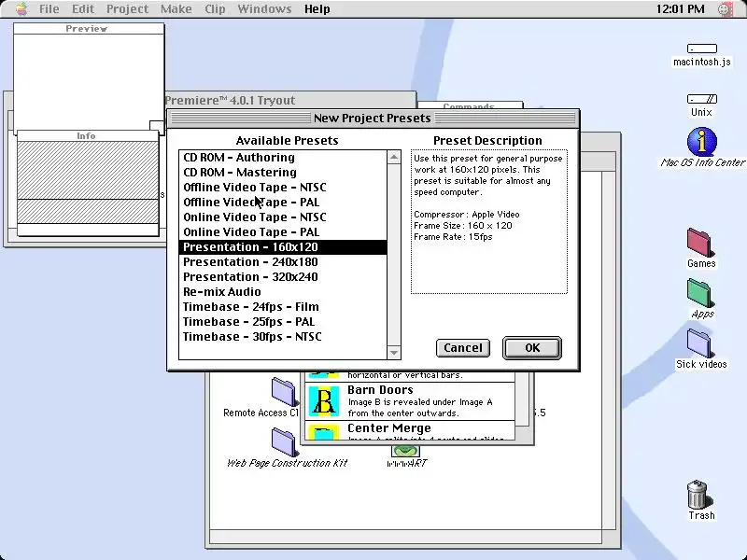The height and width of the screenshot is (560, 747).
Task: Click the application switcher icon in menu bar
Action: coord(726,9)
